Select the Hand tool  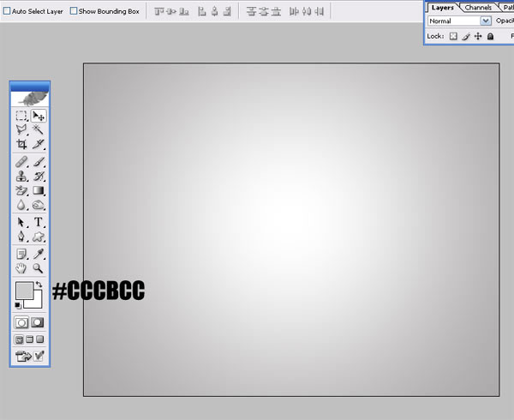pyautogui.click(x=21, y=268)
